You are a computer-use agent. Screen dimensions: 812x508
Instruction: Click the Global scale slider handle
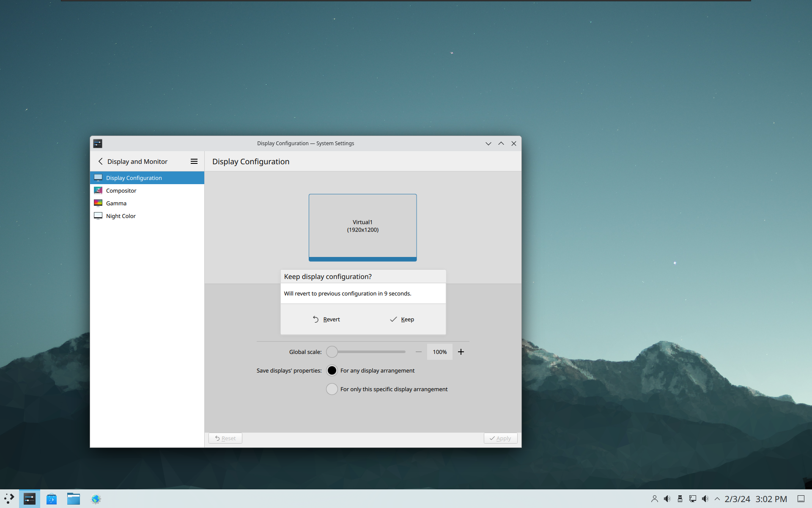tap(332, 352)
